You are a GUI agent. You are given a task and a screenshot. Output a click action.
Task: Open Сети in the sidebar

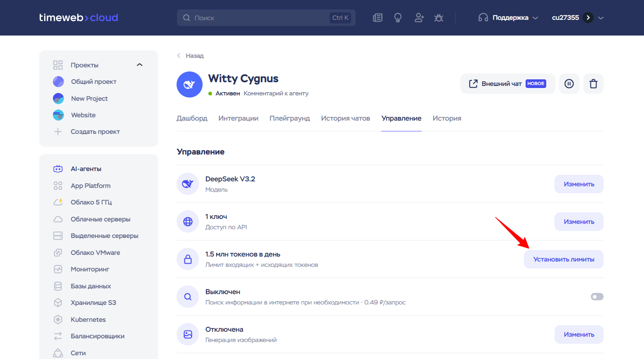click(78, 353)
